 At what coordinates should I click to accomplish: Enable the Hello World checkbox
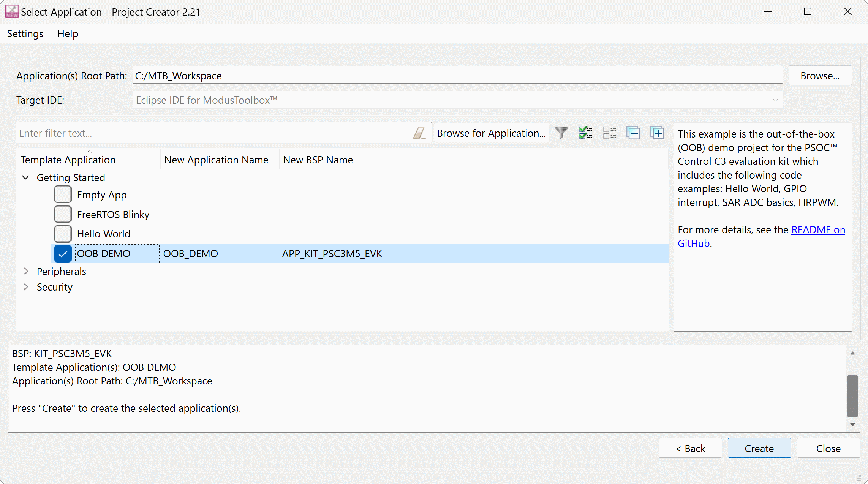pyautogui.click(x=63, y=234)
